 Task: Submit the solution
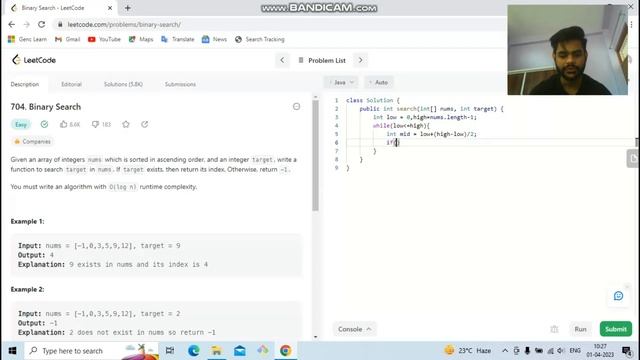tap(616, 329)
